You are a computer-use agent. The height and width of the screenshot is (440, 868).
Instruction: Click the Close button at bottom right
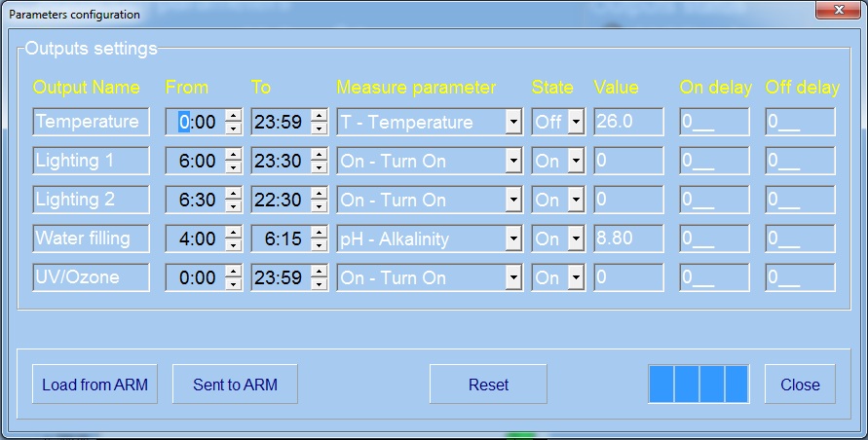click(x=800, y=385)
